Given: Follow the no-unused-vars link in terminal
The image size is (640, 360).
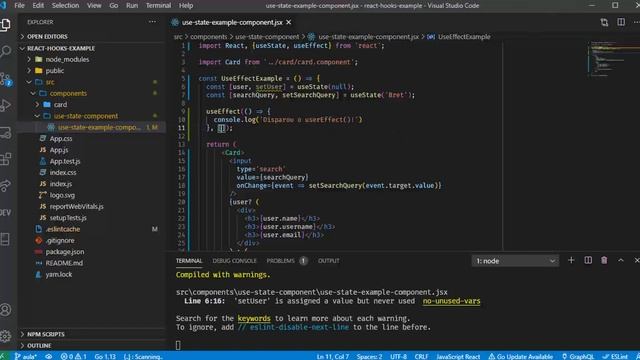Looking at the screenshot, I should 451,301.
